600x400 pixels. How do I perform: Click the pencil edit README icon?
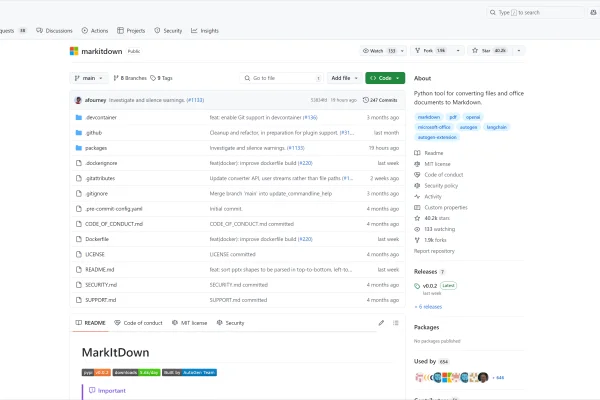click(381, 323)
